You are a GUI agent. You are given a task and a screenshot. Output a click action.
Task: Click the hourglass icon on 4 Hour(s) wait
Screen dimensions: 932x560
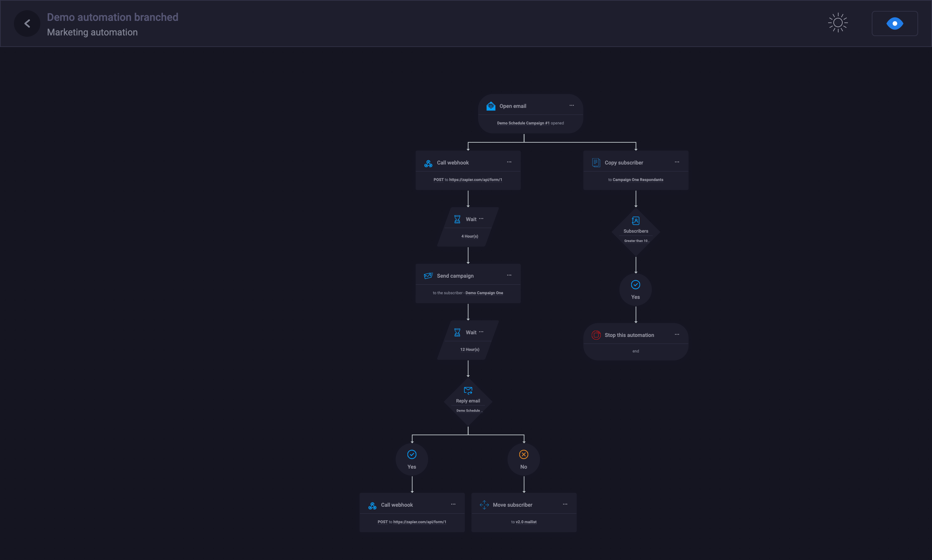click(457, 219)
